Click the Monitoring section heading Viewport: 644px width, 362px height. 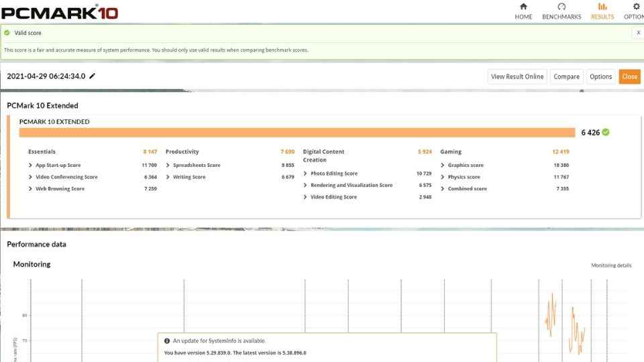coord(32,264)
